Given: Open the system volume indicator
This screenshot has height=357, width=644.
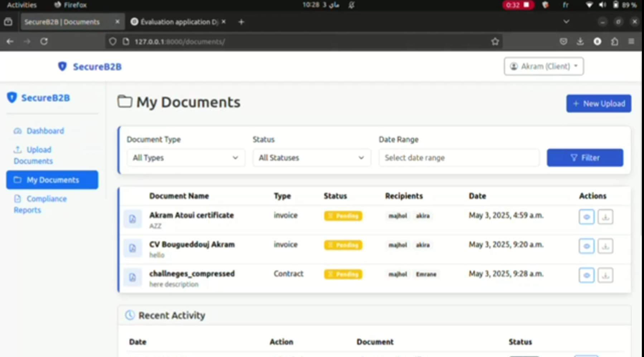Looking at the screenshot, I should (602, 5).
